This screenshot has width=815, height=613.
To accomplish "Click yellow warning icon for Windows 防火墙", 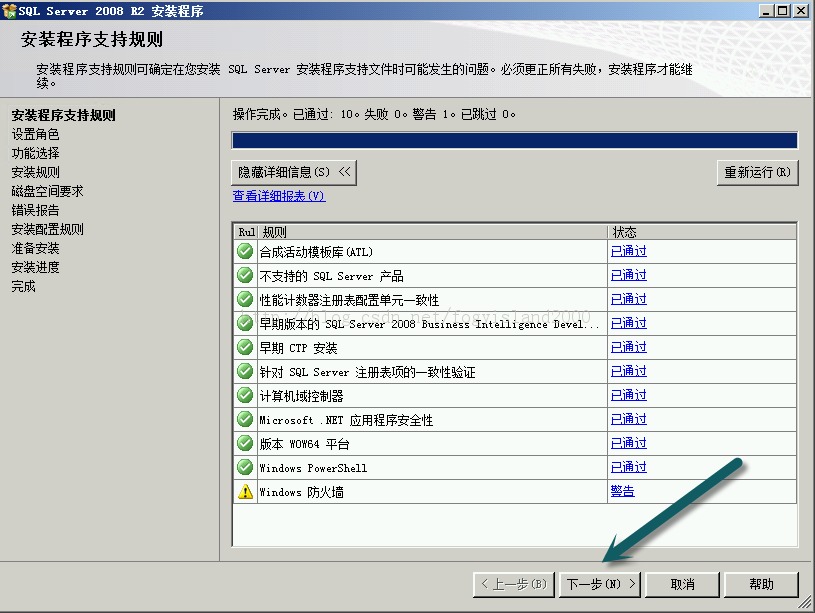I will click(245, 491).
